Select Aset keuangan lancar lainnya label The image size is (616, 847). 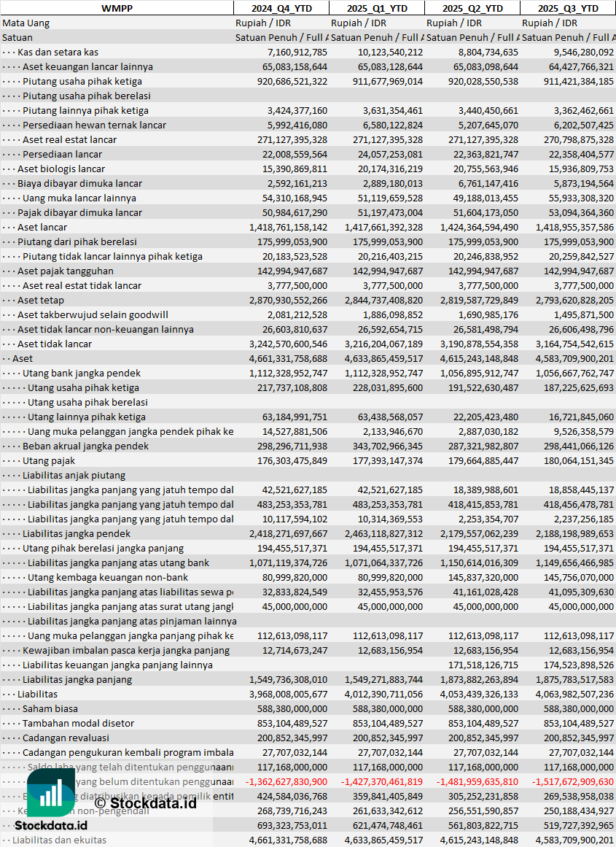click(x=87, y=67)
